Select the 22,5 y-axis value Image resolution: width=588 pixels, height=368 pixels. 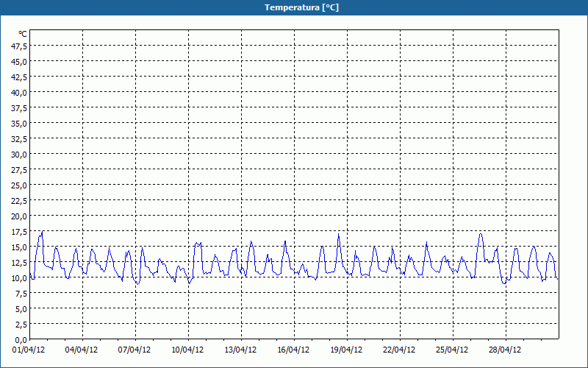(x=19, y=200)
